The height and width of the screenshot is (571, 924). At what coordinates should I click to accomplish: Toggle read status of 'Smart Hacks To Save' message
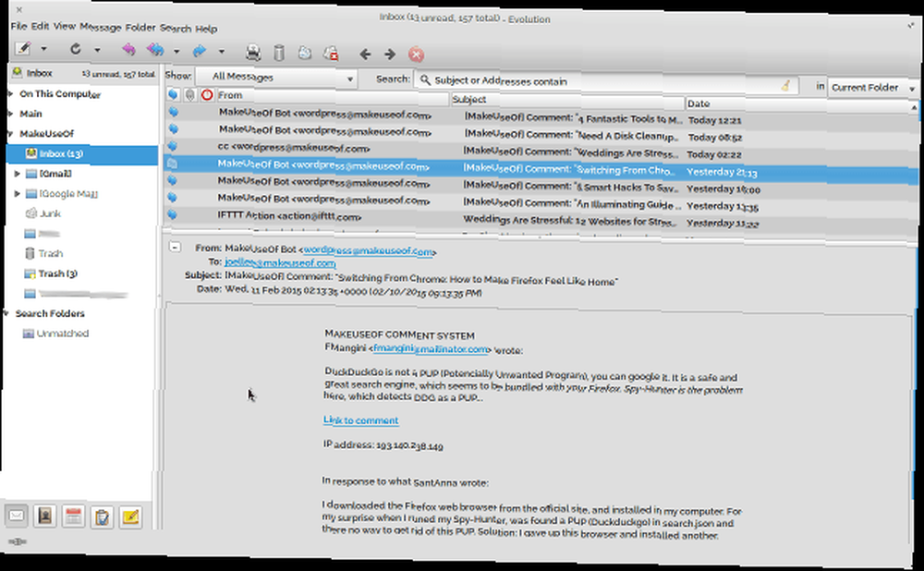click(x=173, y=180)
